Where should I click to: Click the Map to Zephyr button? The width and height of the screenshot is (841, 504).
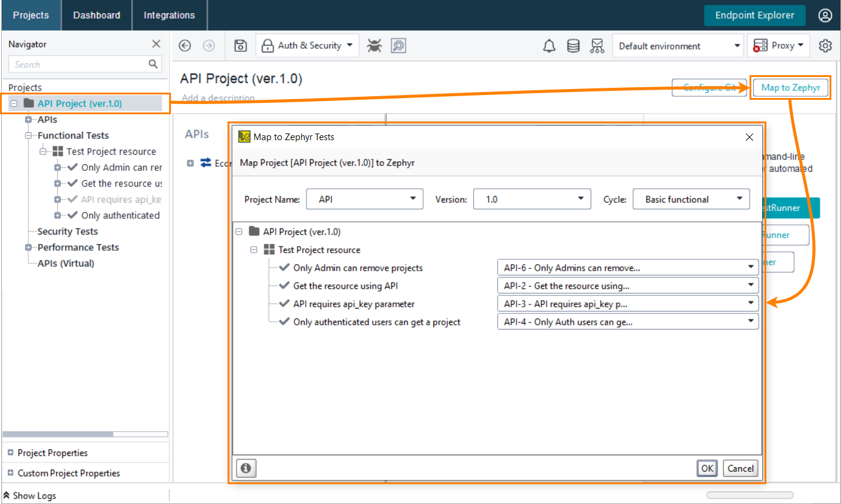(790, 88)
